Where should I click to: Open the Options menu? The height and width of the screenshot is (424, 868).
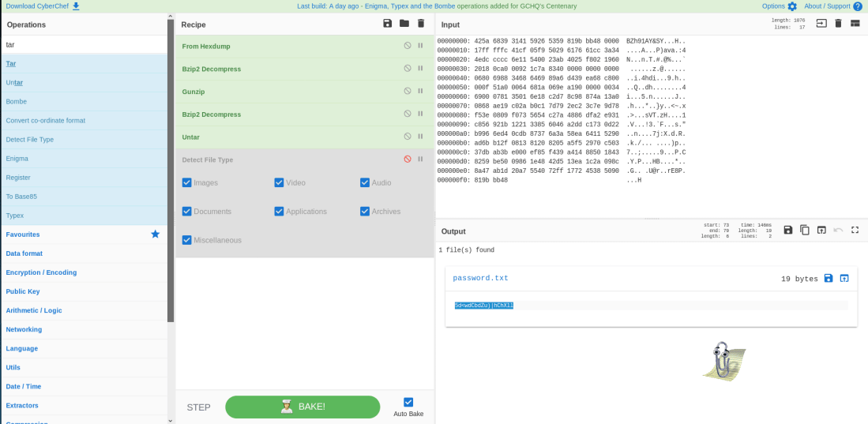coord(779,6)
